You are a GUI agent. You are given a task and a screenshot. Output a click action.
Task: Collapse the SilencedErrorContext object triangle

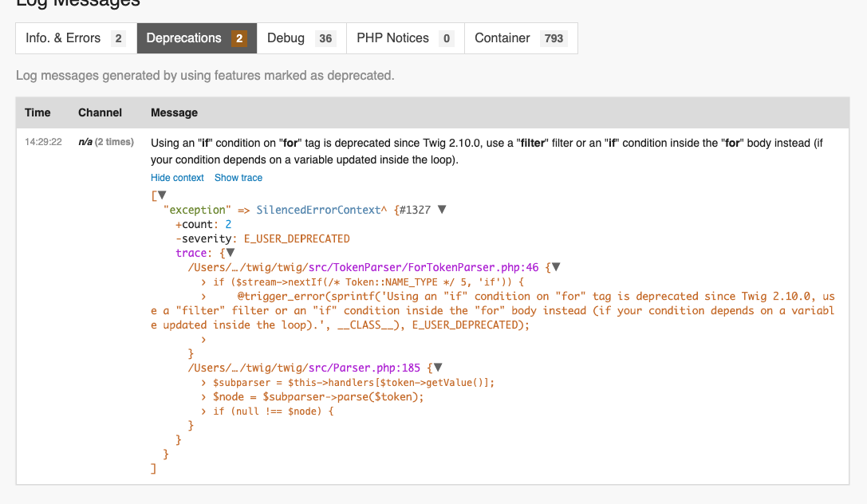pos(442,210)
